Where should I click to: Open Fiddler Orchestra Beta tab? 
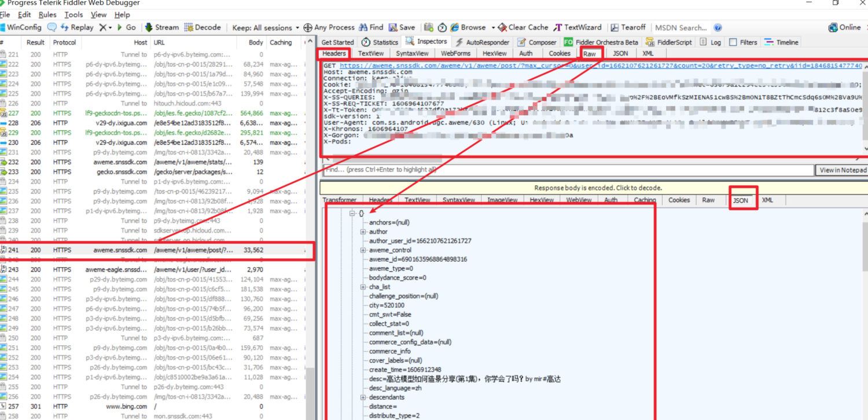(601, 42)
